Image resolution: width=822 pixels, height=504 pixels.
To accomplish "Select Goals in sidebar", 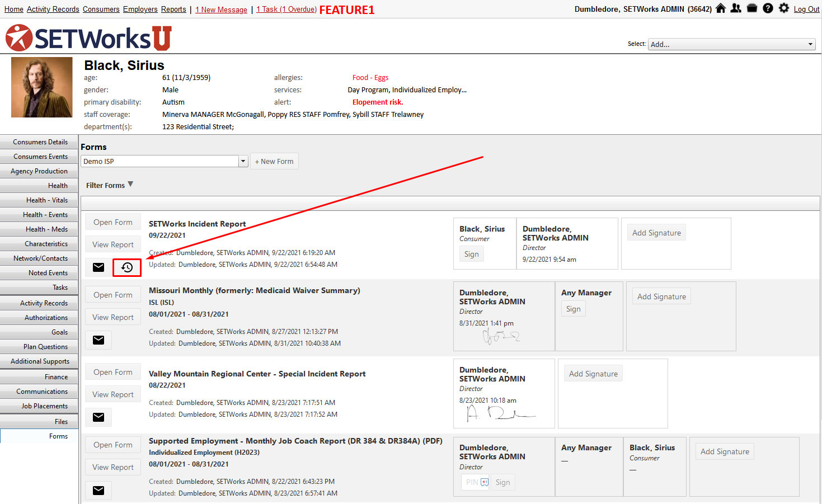I will pyautogui.click(x=39, y=332).
